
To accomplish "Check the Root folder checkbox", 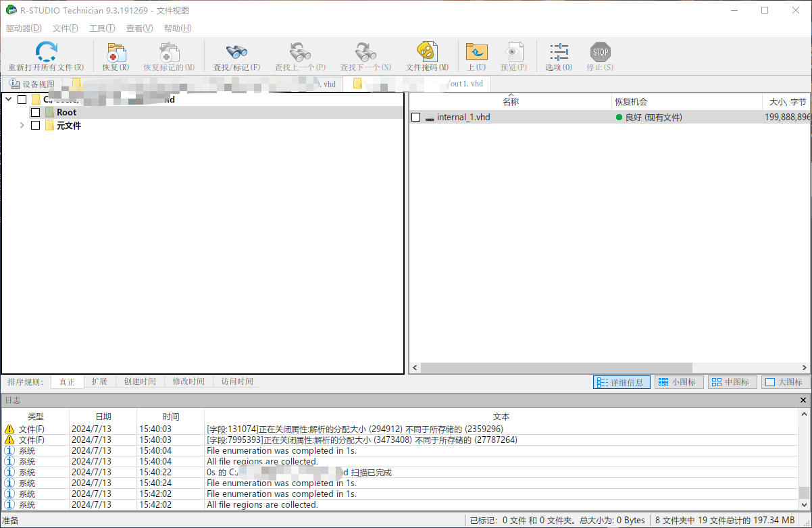I will [36, 112].
